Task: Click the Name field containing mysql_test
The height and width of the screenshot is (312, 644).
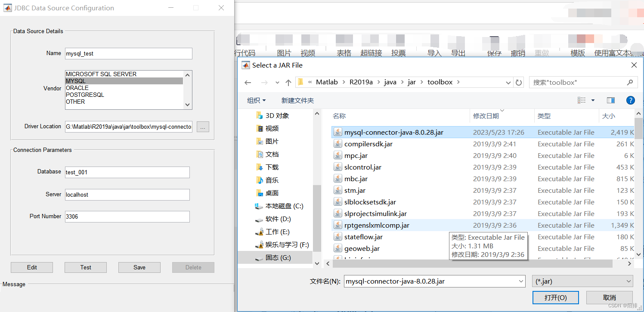Action: click(x=128, y=53)
